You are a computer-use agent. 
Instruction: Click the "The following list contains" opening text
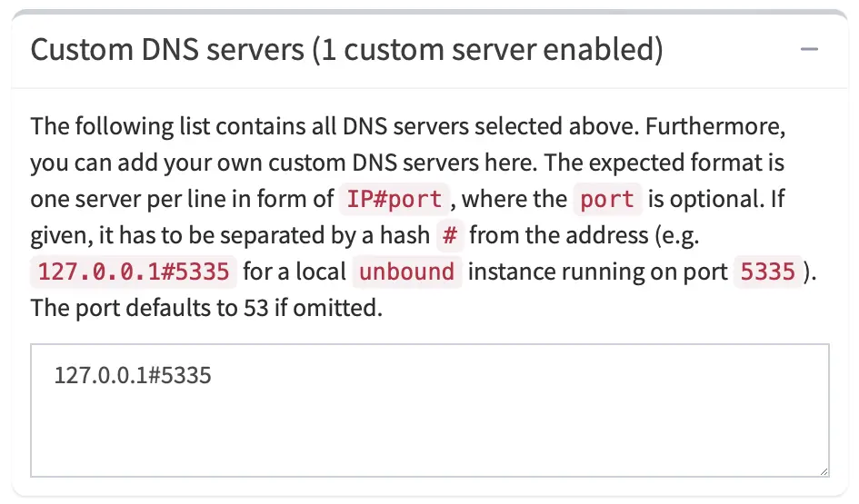160,126
